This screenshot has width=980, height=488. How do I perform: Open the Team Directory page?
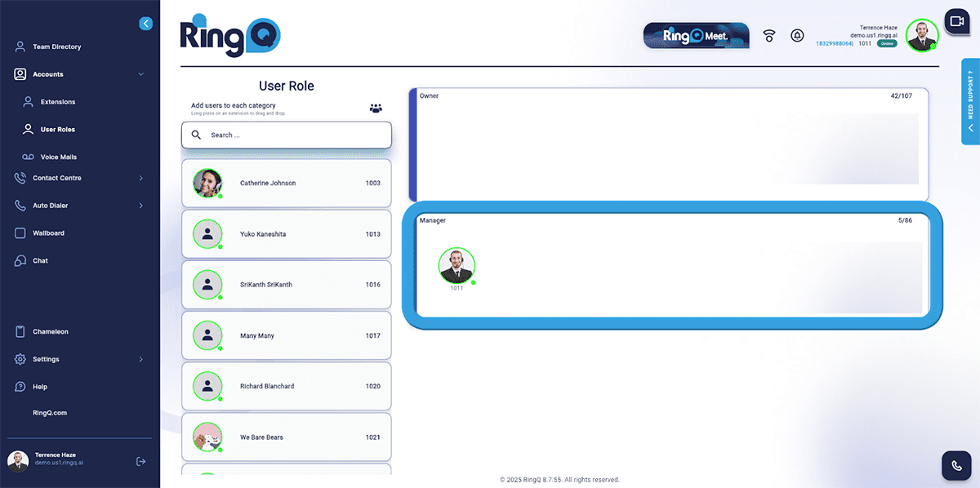pyautogui.click(x=56, y=47)
